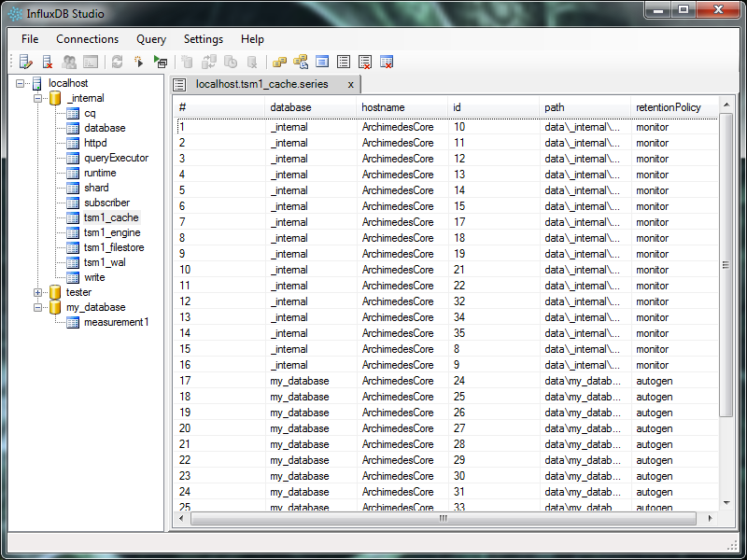Click the monitor cell in row 1
Image resolution: width=747 pixels, height=560 pixels.
[674, 127]
